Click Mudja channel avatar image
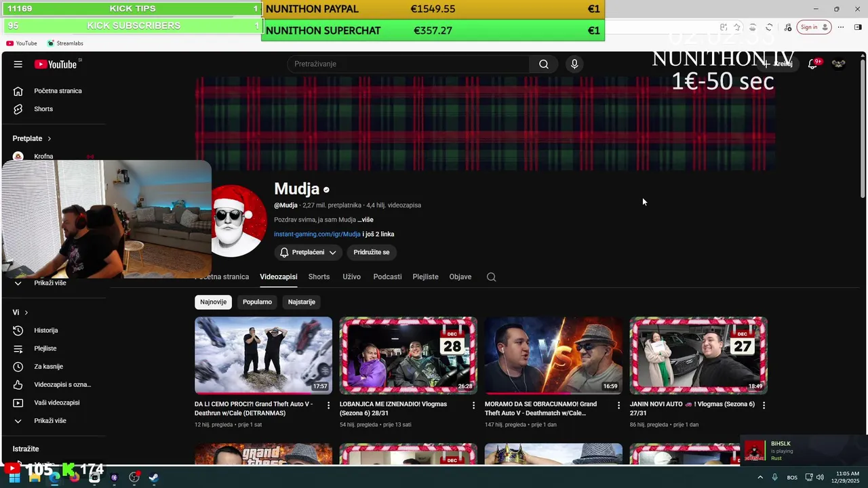The width and height of the screenshot is (868, 488). [238, 221]
